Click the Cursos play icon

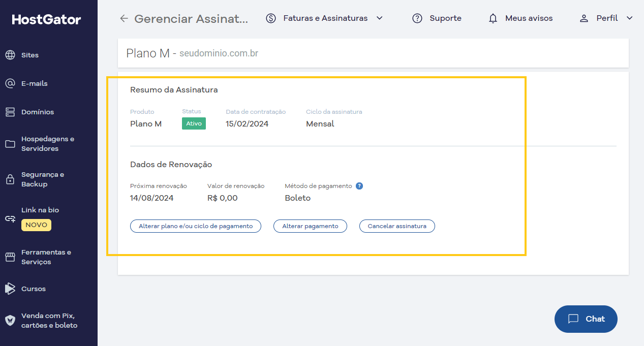10,289
